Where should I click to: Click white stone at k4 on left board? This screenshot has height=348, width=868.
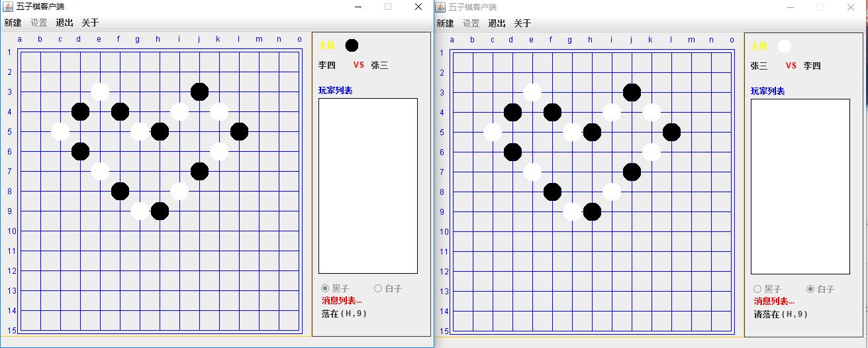point(219,111)
